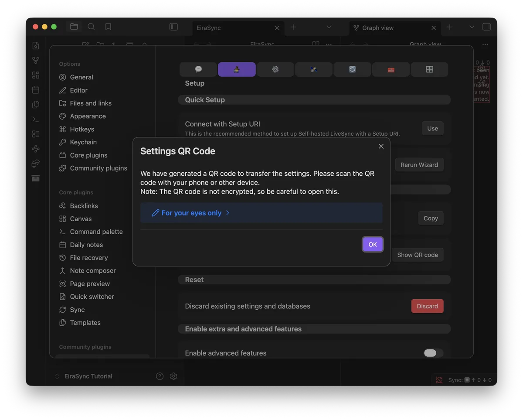Click the Show QR code button

tap(418, 255)
